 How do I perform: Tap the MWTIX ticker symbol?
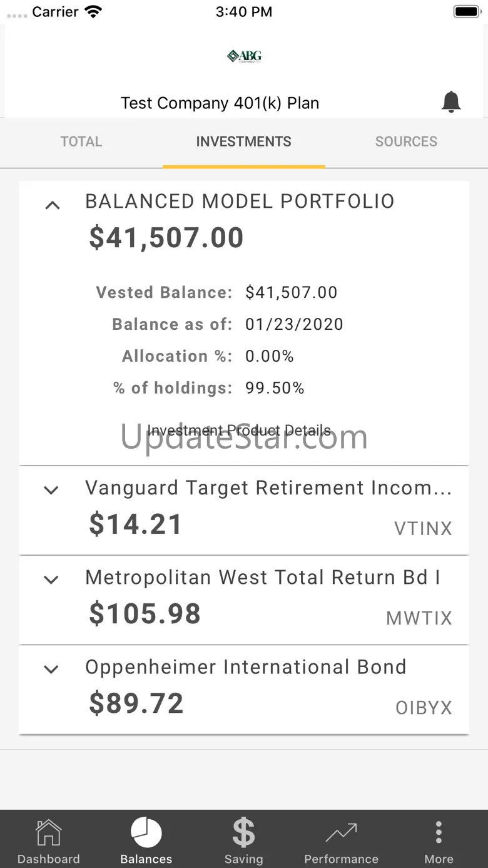pyautogui.click(x=419, y=618)
